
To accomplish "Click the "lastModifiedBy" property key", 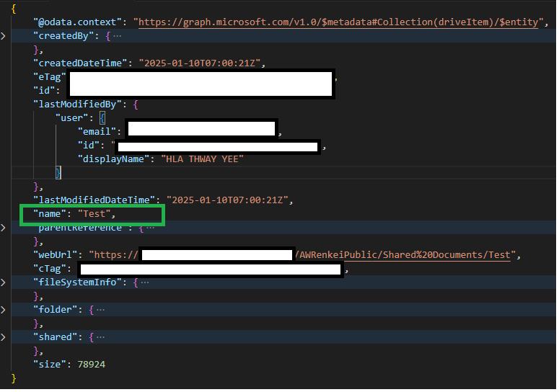I will 79,104.
